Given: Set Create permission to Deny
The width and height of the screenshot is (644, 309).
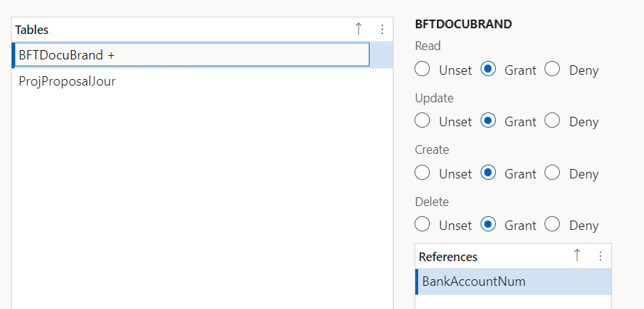Looking at the screenshot, I should 553,173.
